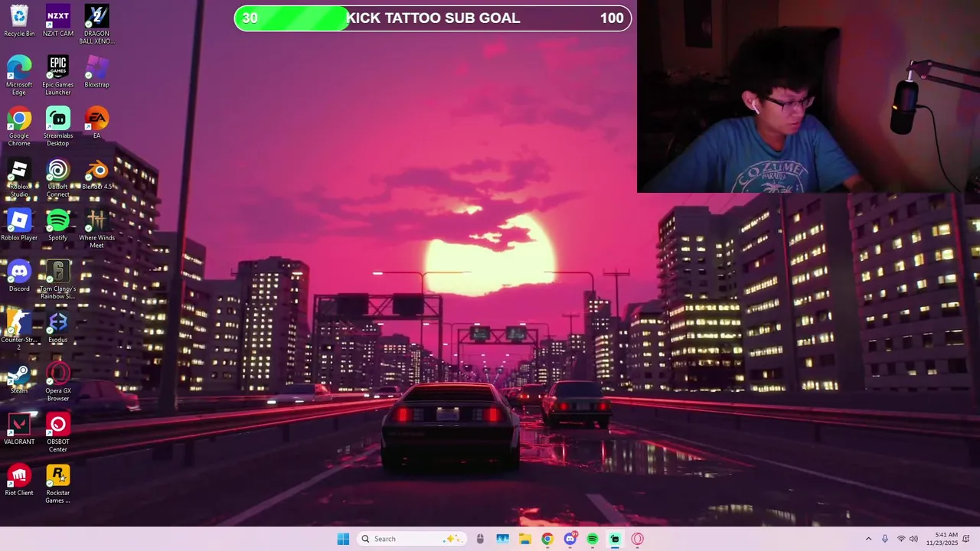Select the Steam desktop icon

click(19, 378)
